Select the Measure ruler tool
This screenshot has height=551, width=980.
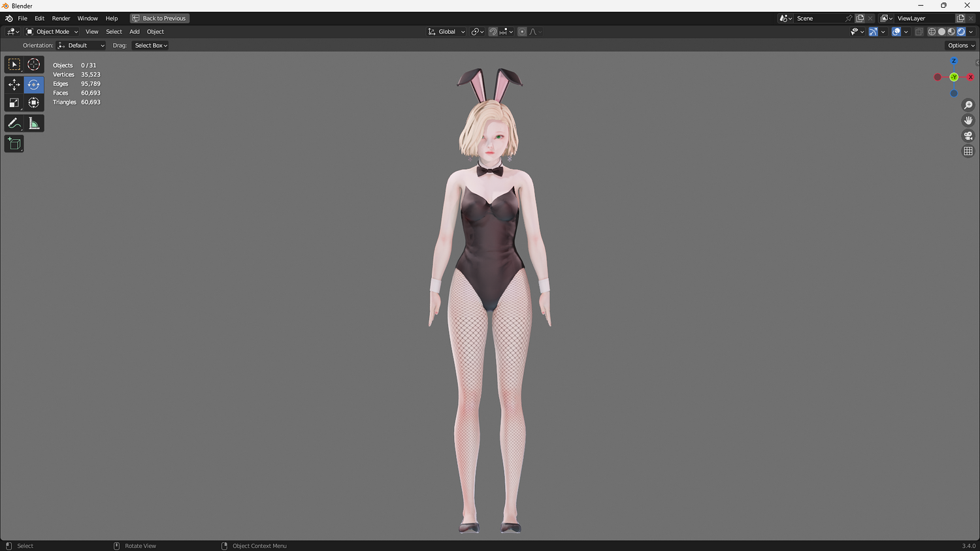34,123
